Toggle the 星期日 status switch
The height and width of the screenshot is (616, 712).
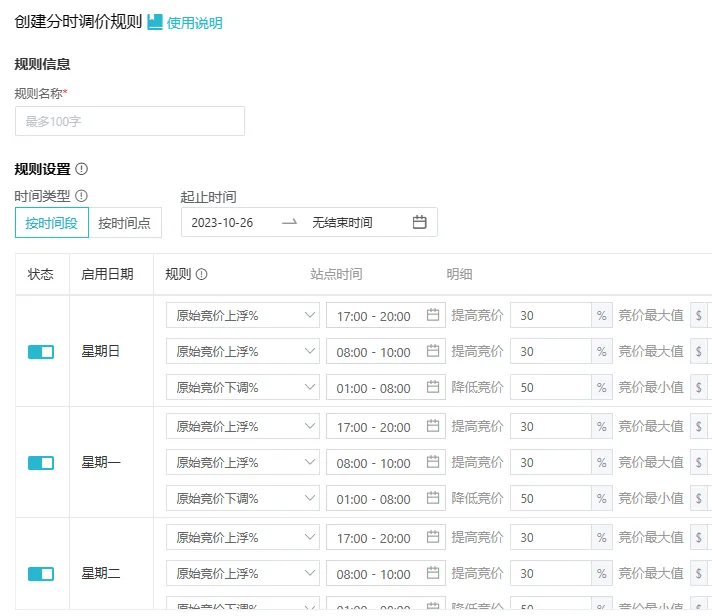[x=41, y=352]
